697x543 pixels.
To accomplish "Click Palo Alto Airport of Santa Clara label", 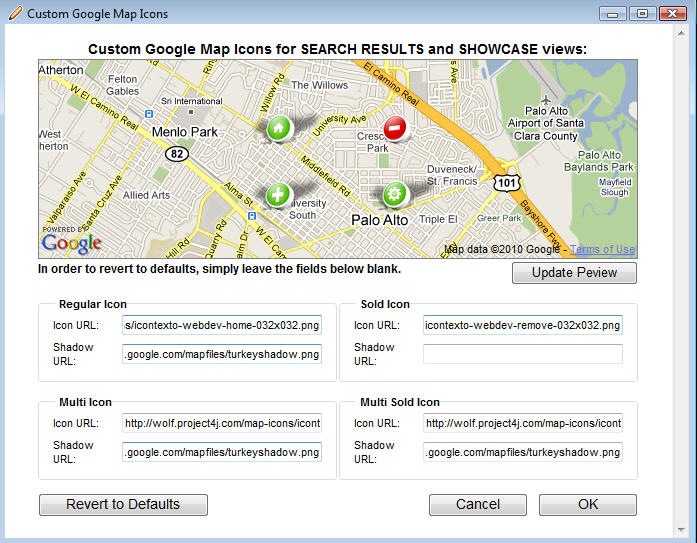I will (546, 124).
